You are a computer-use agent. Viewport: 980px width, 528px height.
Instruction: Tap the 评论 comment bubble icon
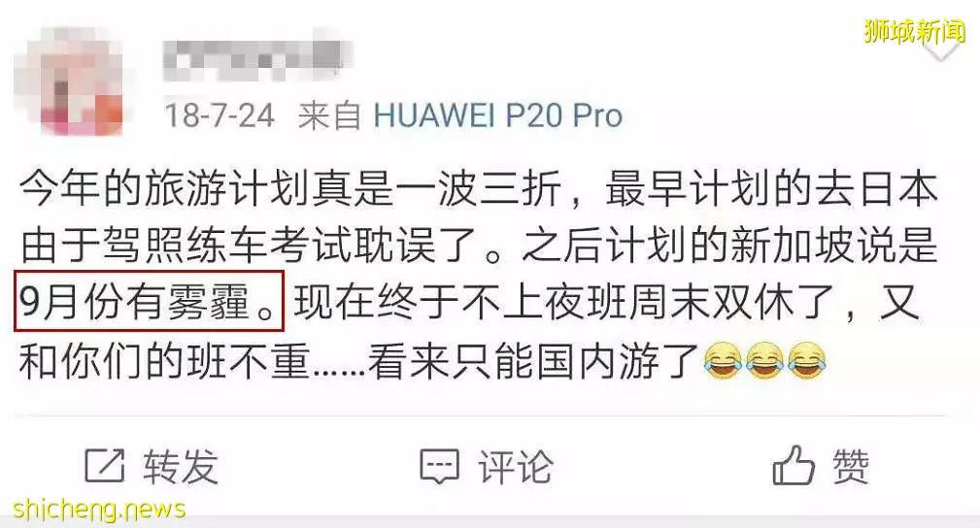tap(439, 466)
